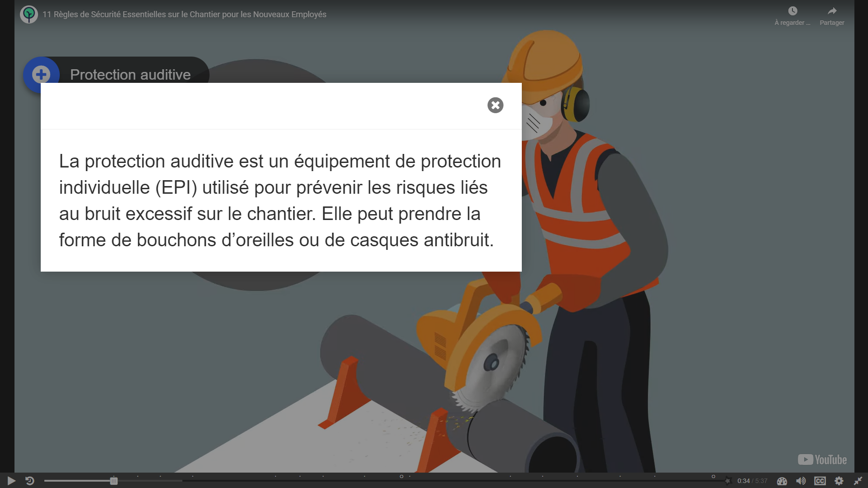This screenshot has width=868, height=488.
Task: Mute the video volume
Action: click(x=801, y=481)
